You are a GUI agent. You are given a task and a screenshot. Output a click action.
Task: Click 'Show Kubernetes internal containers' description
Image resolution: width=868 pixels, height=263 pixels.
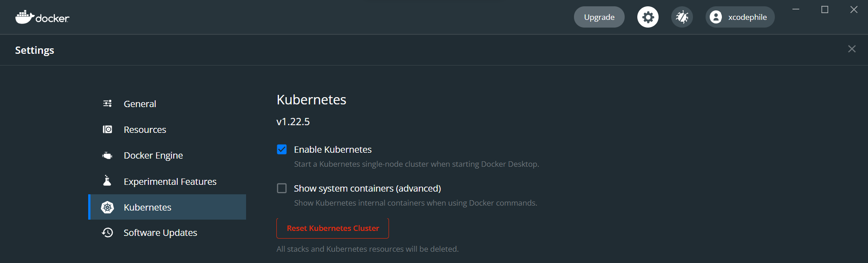[x=416, y=203]
